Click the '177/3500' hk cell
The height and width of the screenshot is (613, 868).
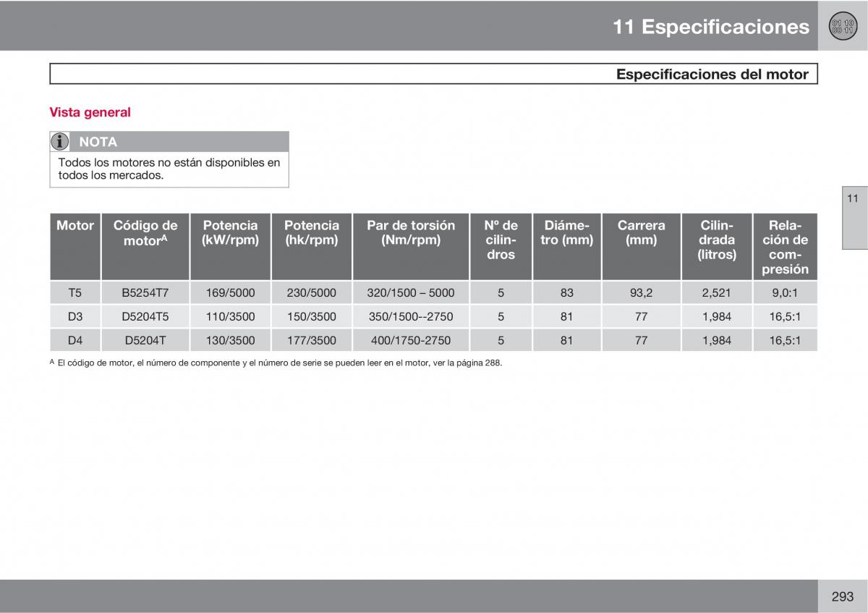coord(312,340)
